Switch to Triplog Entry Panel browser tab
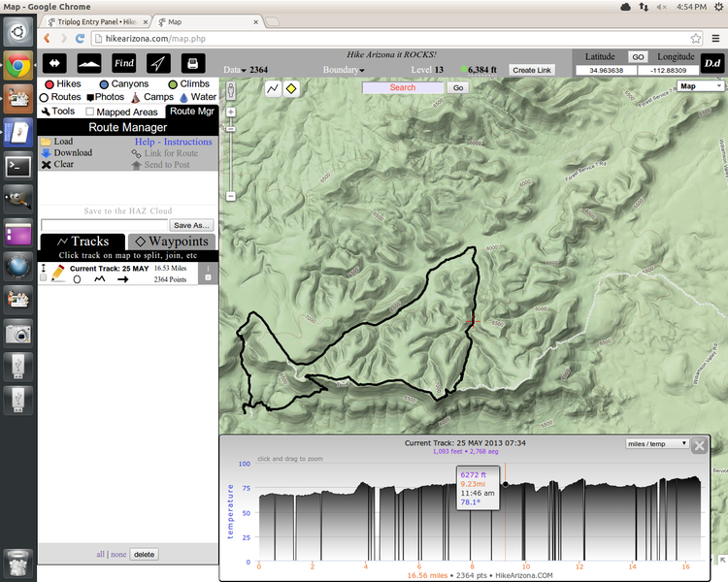Screen dimensions: 728x582 click(97, 21)
